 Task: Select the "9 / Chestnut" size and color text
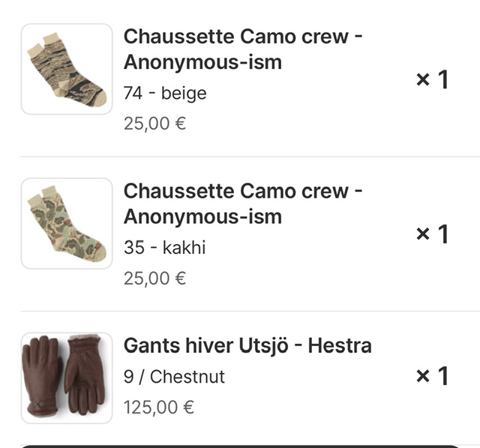[174, 377]
